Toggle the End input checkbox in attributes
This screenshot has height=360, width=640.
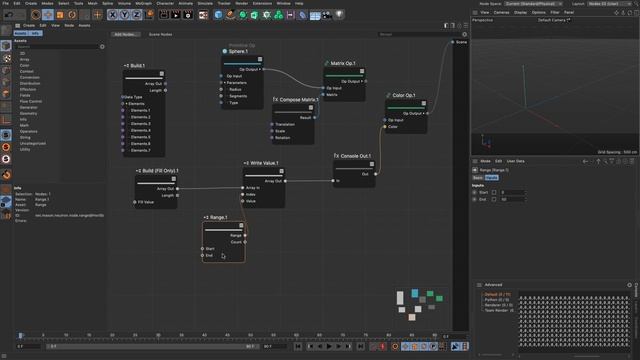tap(494, 199)
